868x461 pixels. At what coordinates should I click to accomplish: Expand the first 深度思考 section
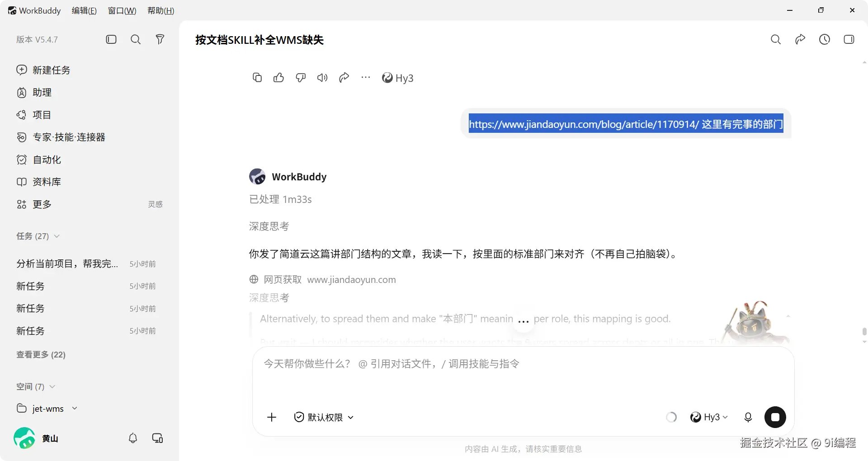(269, 226)
